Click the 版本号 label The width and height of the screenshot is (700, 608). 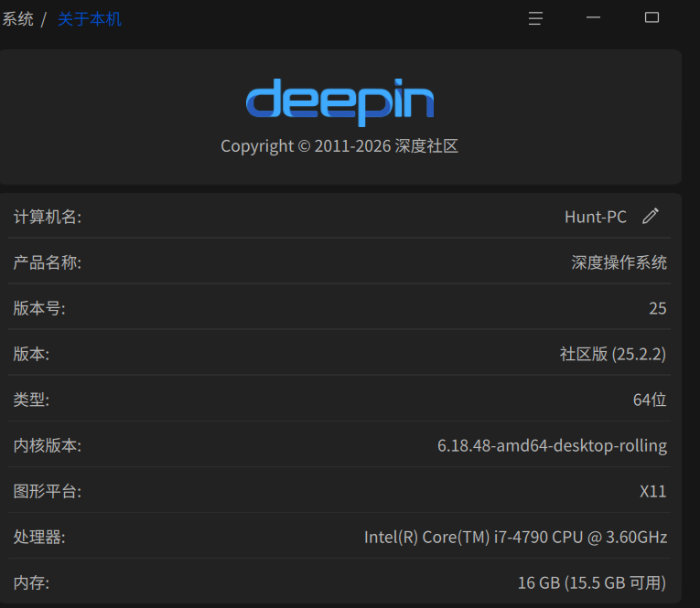point(39,308)
